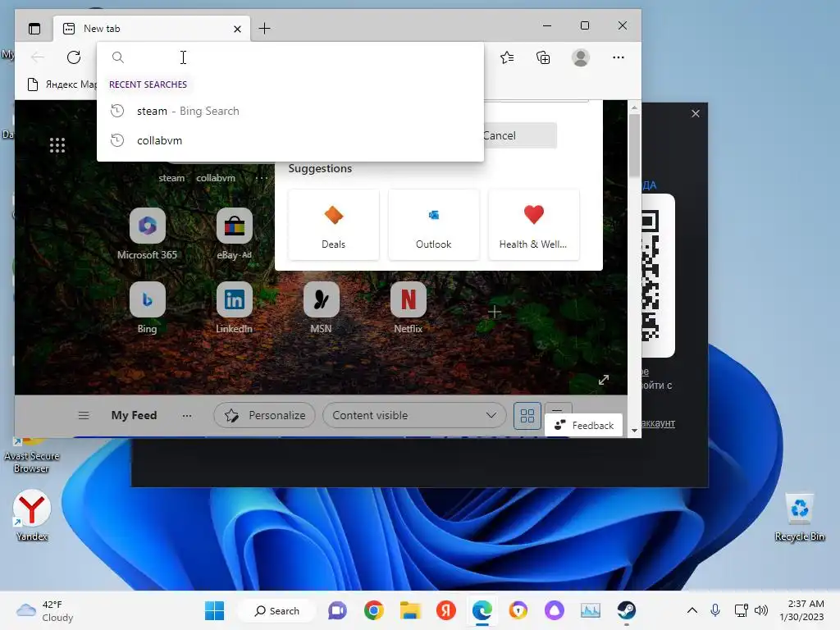Screen dimensions: 840x630
Task: Open Windows Start menu
Action: pos(215,610)
